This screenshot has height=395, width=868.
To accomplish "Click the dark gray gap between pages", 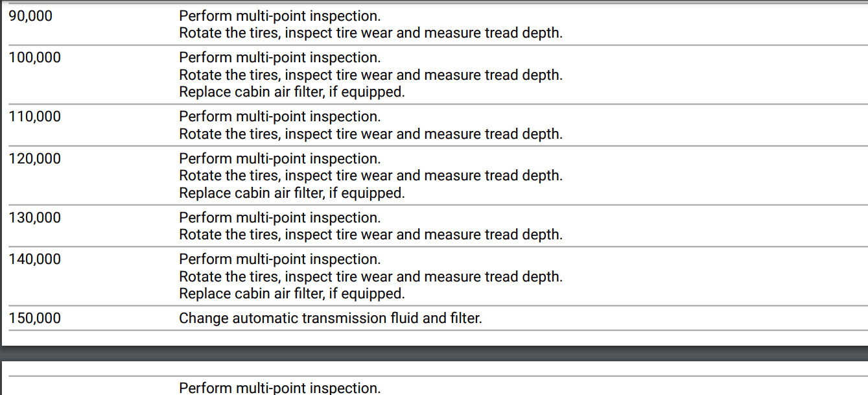I will pyautogui.click(x=434, y=353).
